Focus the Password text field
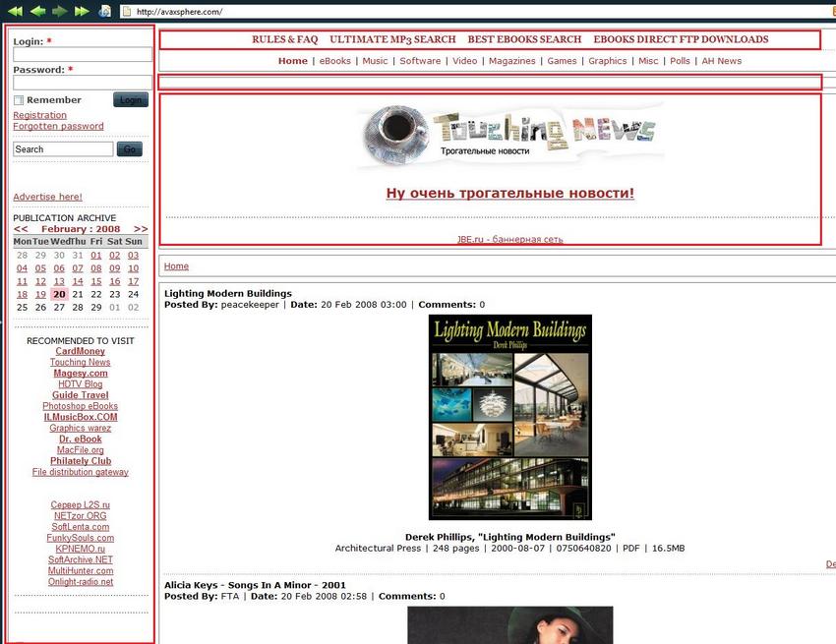This screenshot has height=644, width=836. 83,83
